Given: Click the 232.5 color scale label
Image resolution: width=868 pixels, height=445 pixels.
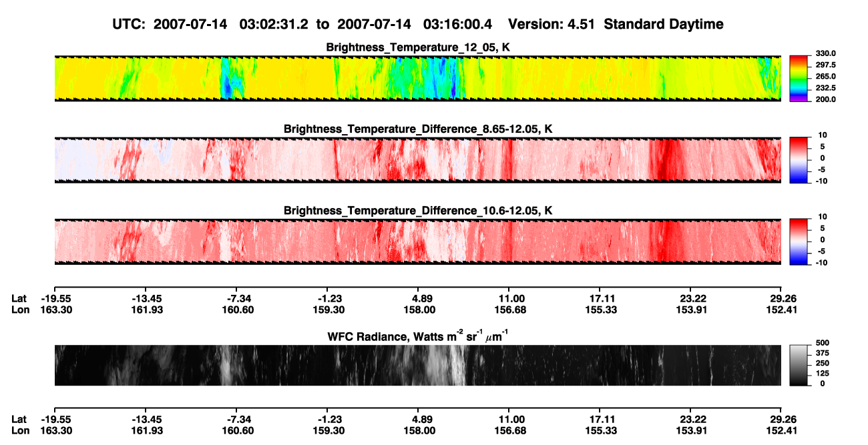Looking at the screenshot, I should pyautogui.click(x=827, y=88).
